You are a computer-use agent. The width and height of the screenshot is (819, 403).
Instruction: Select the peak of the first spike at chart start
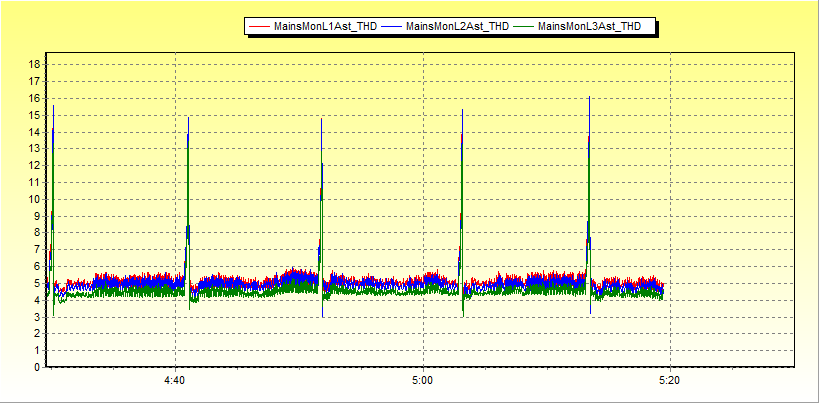(x=53, y=106)
